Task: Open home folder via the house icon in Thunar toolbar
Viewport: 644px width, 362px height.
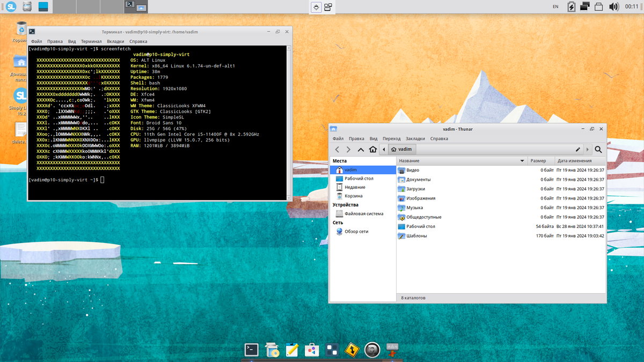Action: tap(373, 149)
